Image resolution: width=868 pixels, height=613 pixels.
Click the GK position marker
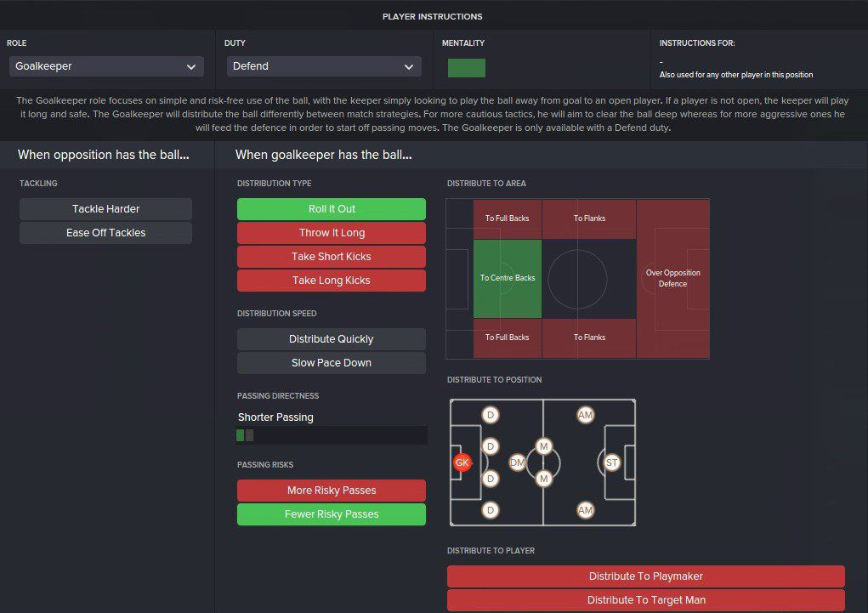(x=462, y=463)
